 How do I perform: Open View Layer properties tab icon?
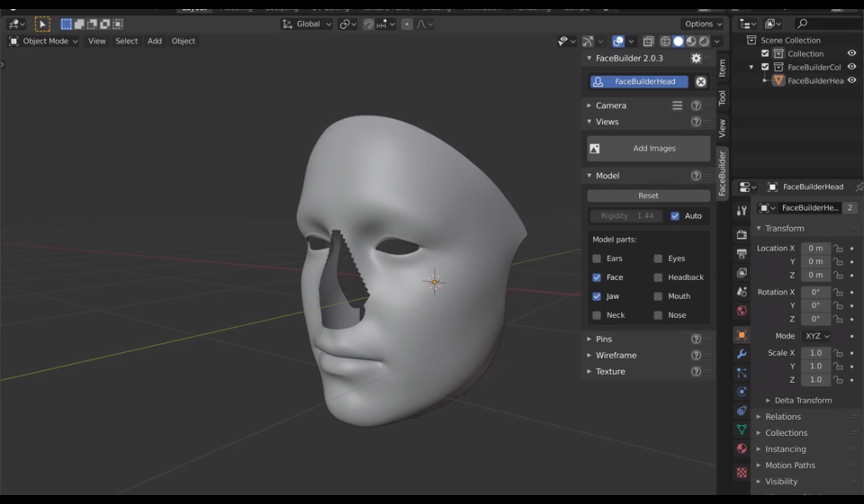(x=742, y=273)
